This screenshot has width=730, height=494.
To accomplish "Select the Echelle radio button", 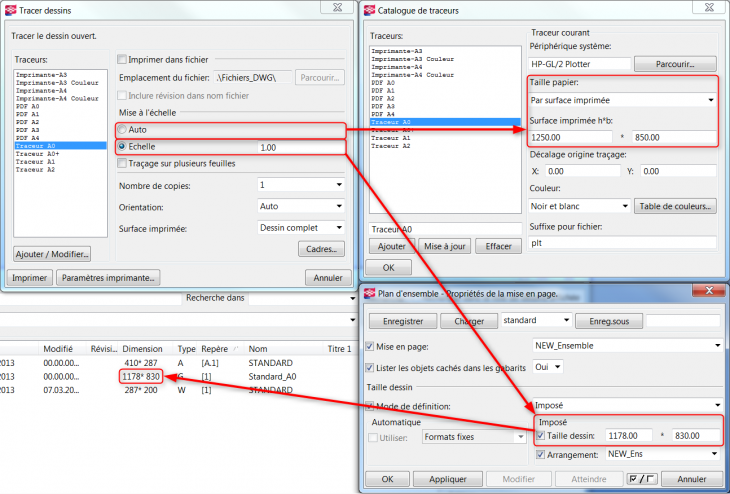I will point(122,146).
